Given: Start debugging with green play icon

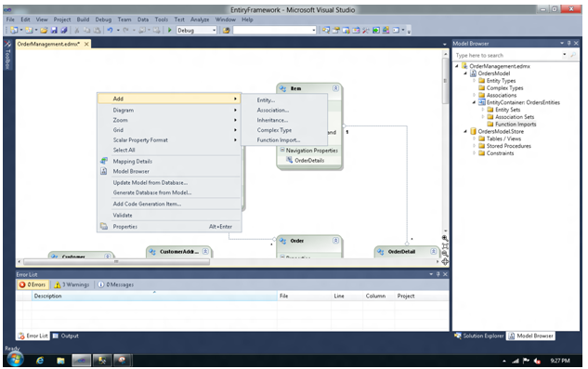Looking at the screenshot, I should click(x=169, y=30).
